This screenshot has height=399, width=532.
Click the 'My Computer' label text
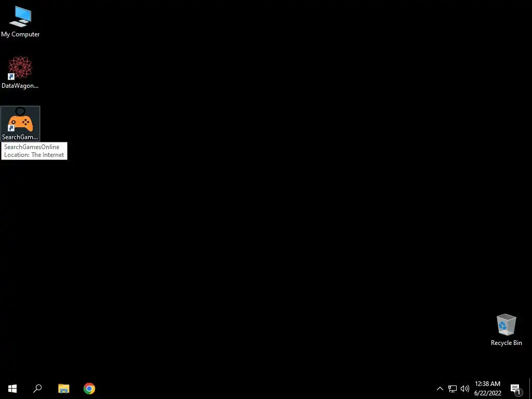20,34
